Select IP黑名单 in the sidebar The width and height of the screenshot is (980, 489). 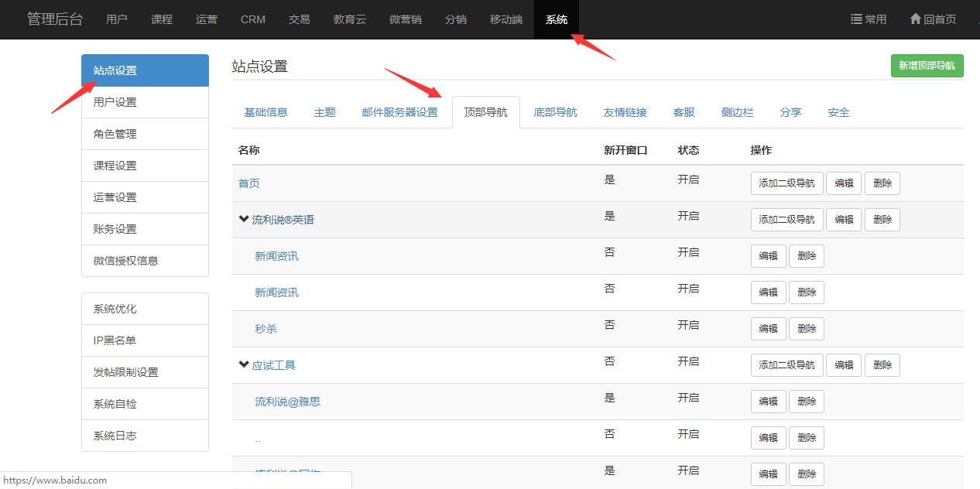pyautogui.click(x=115, y=340)
